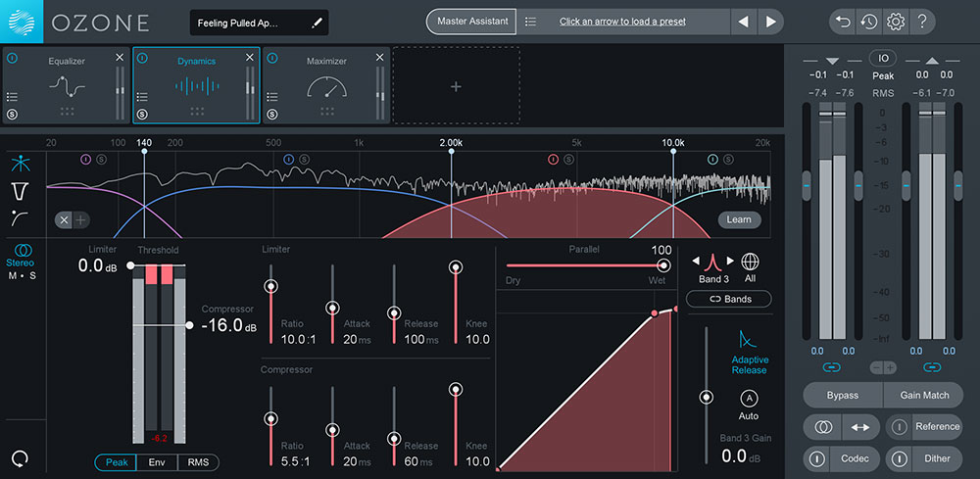Click the swap channels double-arrow icon
The height and width of the screenshot is (479, 980).
pyautogui.click(x=858, y=427)
